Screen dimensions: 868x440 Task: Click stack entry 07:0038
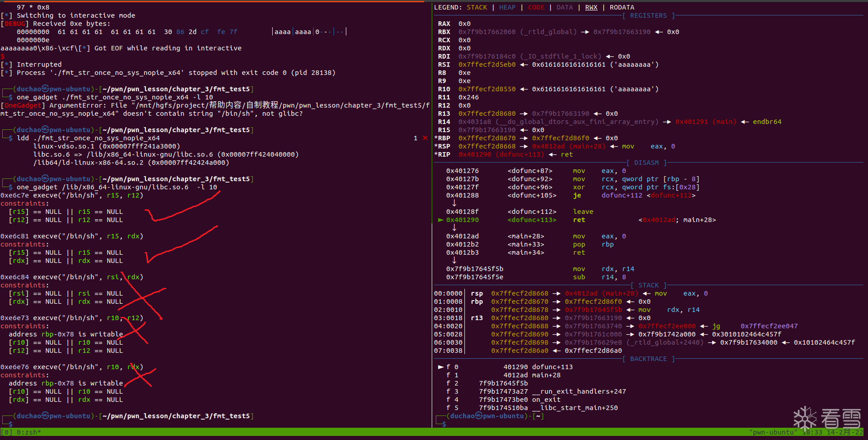click(528, 351)
